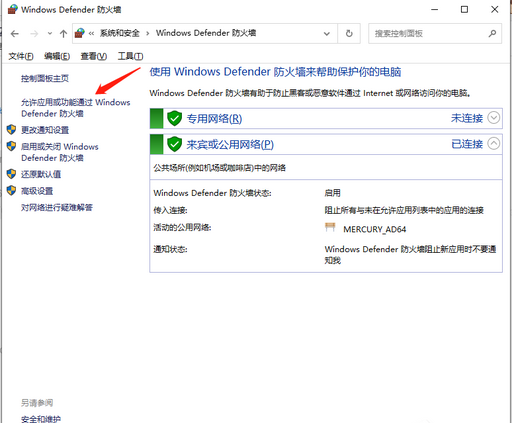The height and width of the screenshot is (423, 513).
Task: Open 安全和维护 link at bottom
Action: point(41,419)
